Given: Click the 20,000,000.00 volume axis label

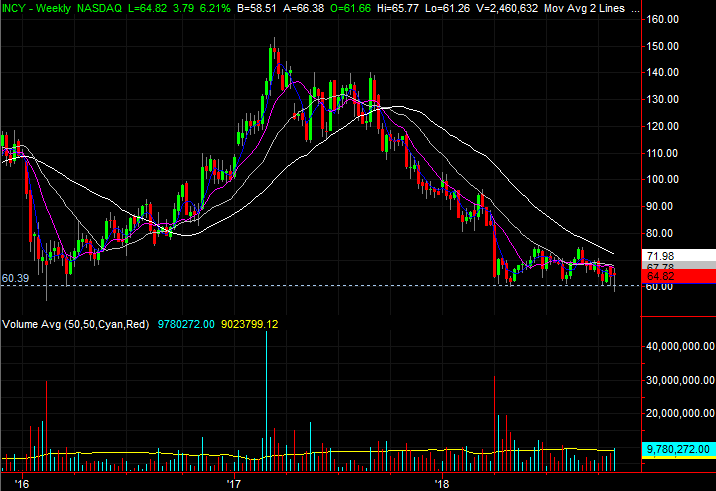Looking at the screenshot, I should pos(680,413).
